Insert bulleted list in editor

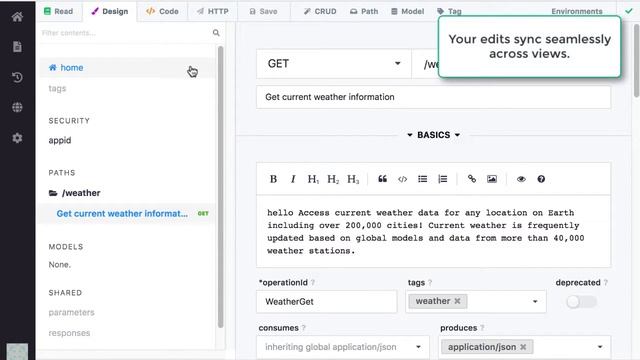click(422, 179)
